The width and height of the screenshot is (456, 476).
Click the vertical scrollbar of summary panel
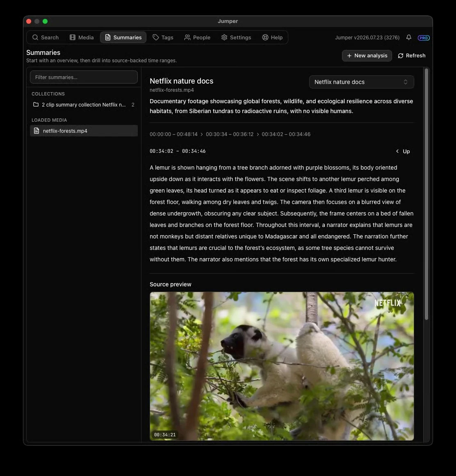(x=426, y=194)
